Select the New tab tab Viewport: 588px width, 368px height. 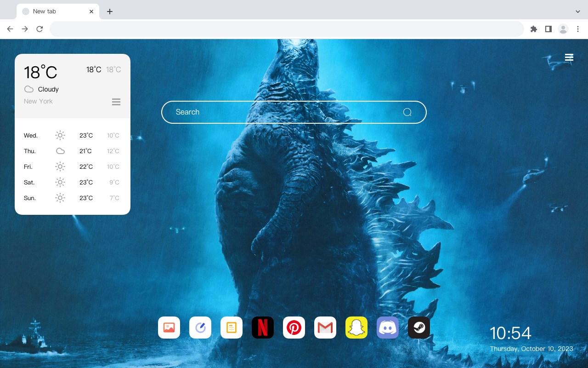(x=58, y=11)
